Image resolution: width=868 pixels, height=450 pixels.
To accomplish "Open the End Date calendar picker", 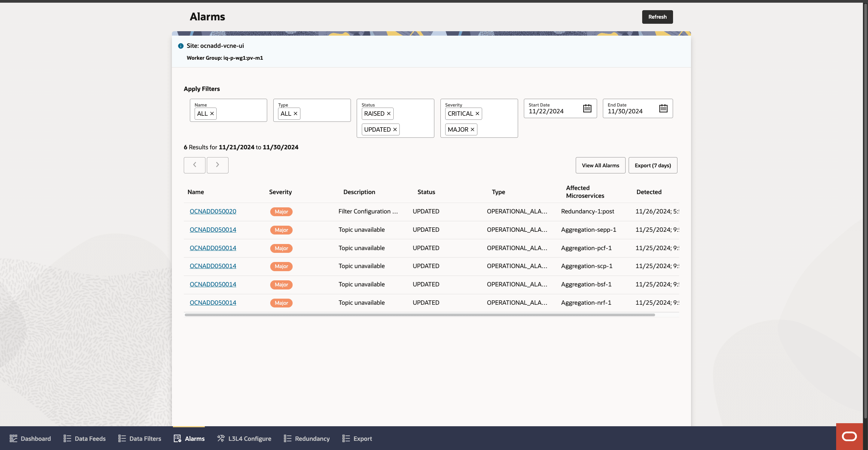I will [663, 108].
